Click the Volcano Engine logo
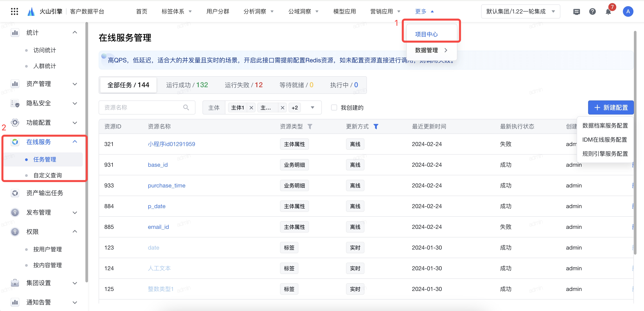The image size is (644, 311). pyautogui.click(x=31, y=11)
